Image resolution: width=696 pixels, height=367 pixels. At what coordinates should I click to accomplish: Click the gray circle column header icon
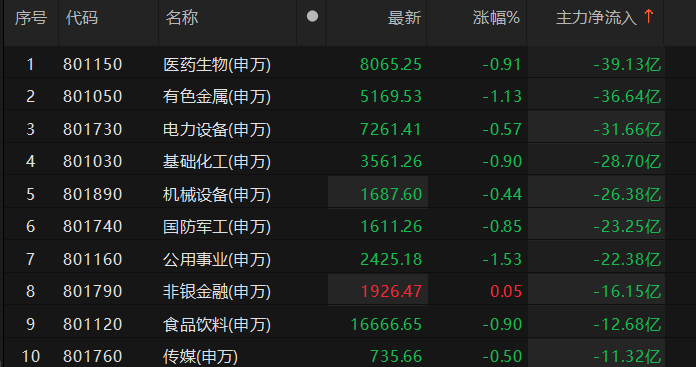pyautogui.click(x=312, y=16)
